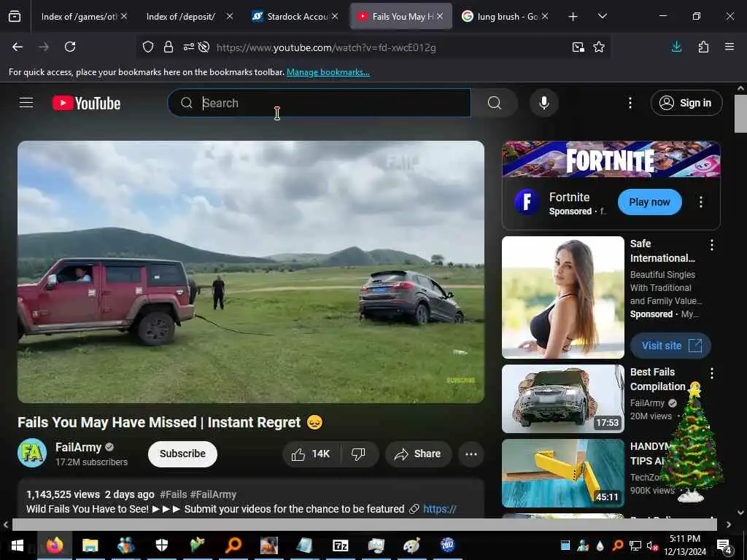The height and width of the screenshot is (560, 747).
Task: Open picture-in-picture icon in address bar
Action: [578, 47]
